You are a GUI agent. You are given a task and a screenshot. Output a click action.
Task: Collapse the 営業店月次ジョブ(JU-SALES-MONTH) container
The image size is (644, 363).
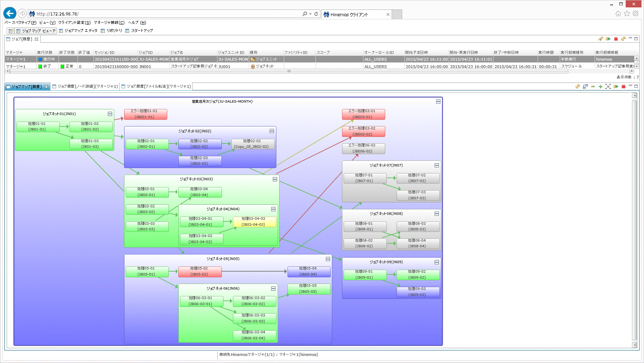point(438,102)
